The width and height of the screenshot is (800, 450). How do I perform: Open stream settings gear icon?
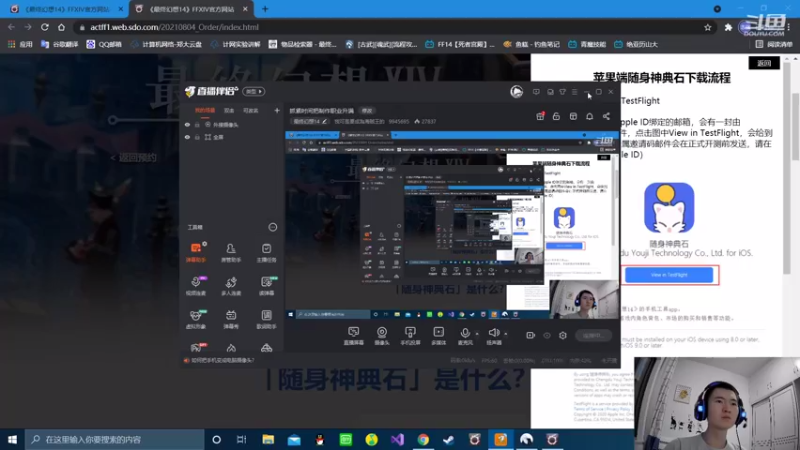tap(563, 335)
